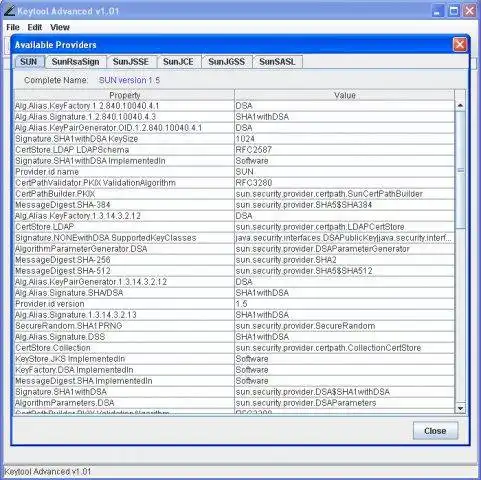Viewport: 481px width, 480px height.
Task: Click 'sun.security.provider.SHA5$SHA512' value
Action: click(345, 271)
